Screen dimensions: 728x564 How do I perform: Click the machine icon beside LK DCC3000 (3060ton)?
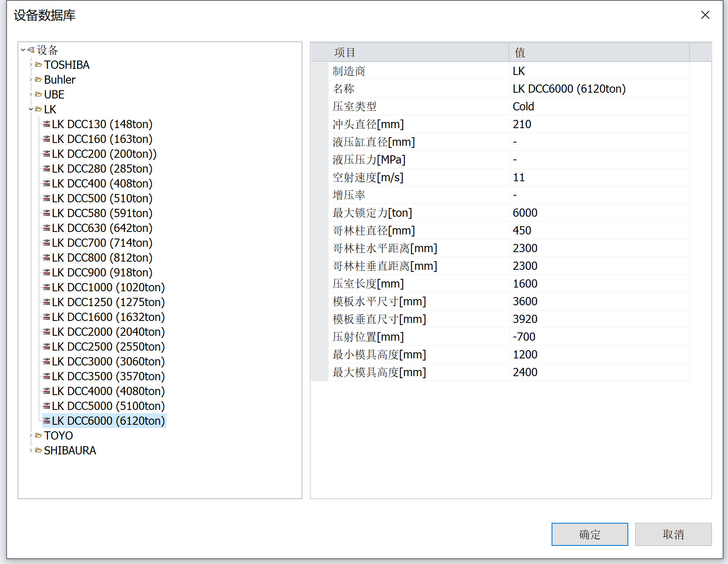tap(47, 361)
